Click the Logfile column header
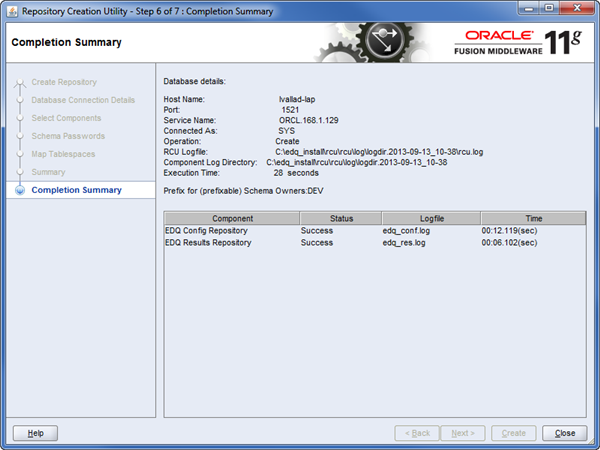 pos(431,218)
